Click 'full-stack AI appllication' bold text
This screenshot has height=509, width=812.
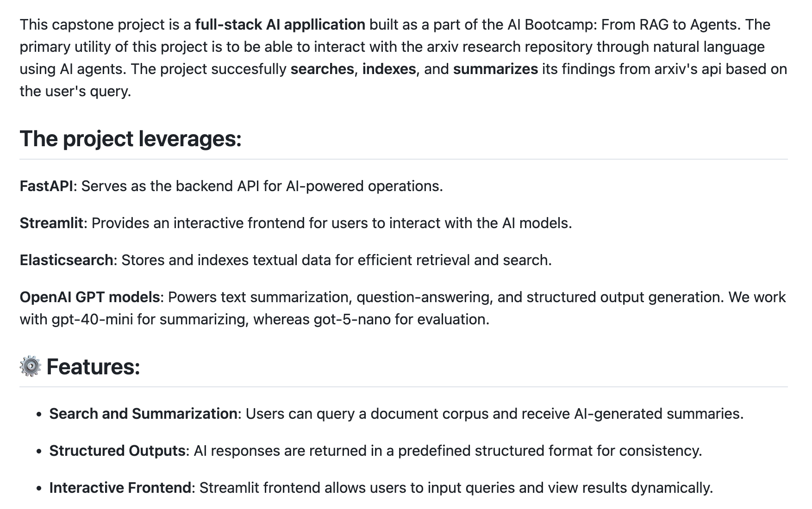280,25
